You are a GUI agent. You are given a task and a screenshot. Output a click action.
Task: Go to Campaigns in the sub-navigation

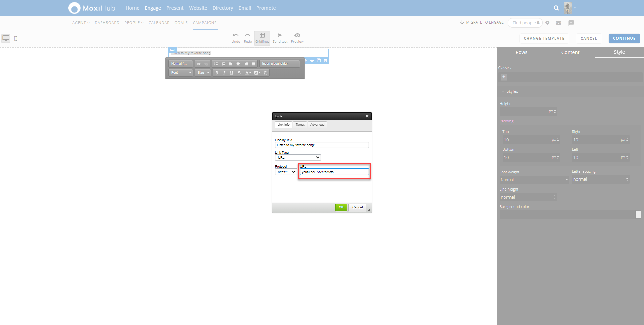[x=205, y=23]
